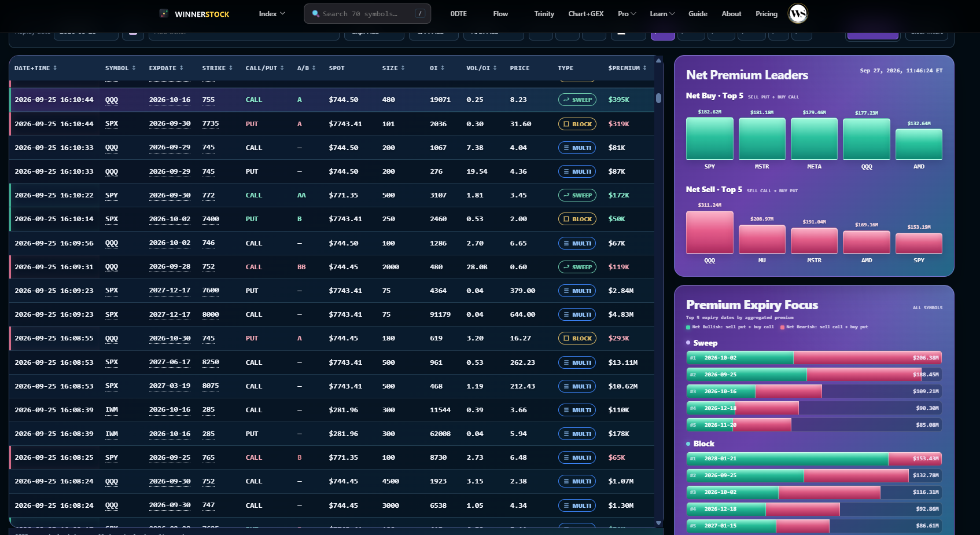
Task: Click the Sweep #1 2026-10-02 expiry bar
Action: point(814,358)
